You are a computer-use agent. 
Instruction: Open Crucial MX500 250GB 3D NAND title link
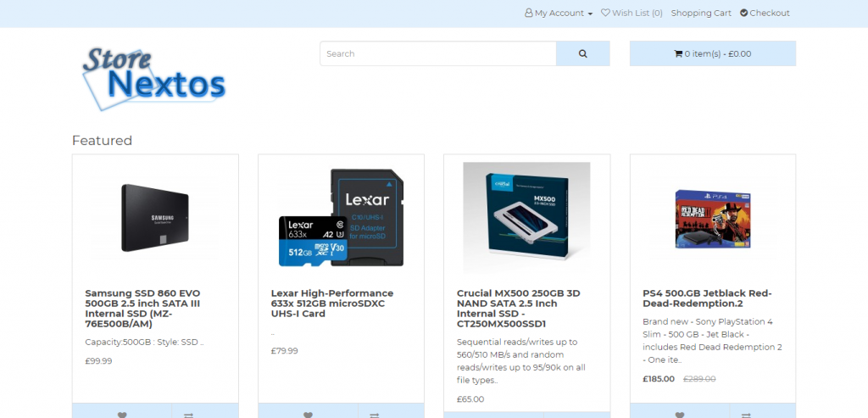[x=519, y=309]
